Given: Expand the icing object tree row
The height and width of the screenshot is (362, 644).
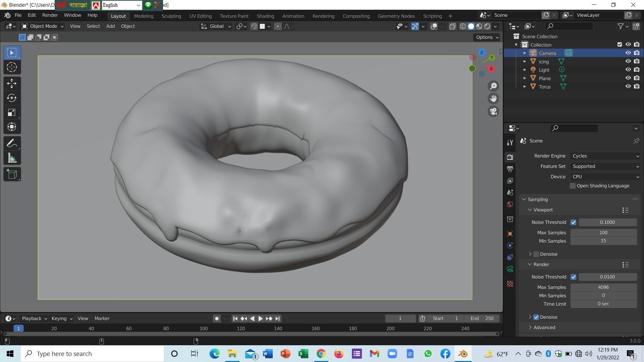Looking at the screenshot, I should [x=525, y=61].
